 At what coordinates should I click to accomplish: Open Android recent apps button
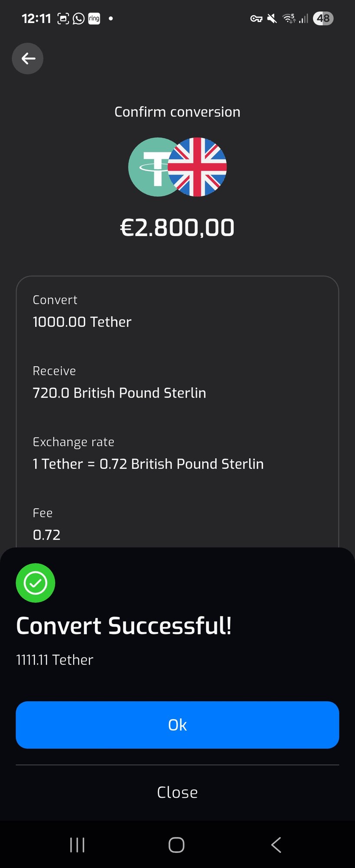(x=77, y=845)
